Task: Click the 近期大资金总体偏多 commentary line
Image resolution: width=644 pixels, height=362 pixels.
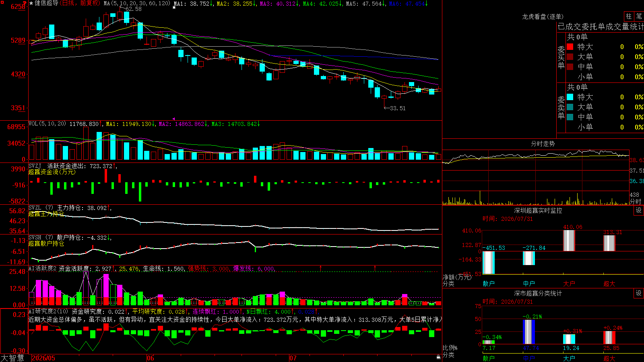Action: (x=235, y=319)
